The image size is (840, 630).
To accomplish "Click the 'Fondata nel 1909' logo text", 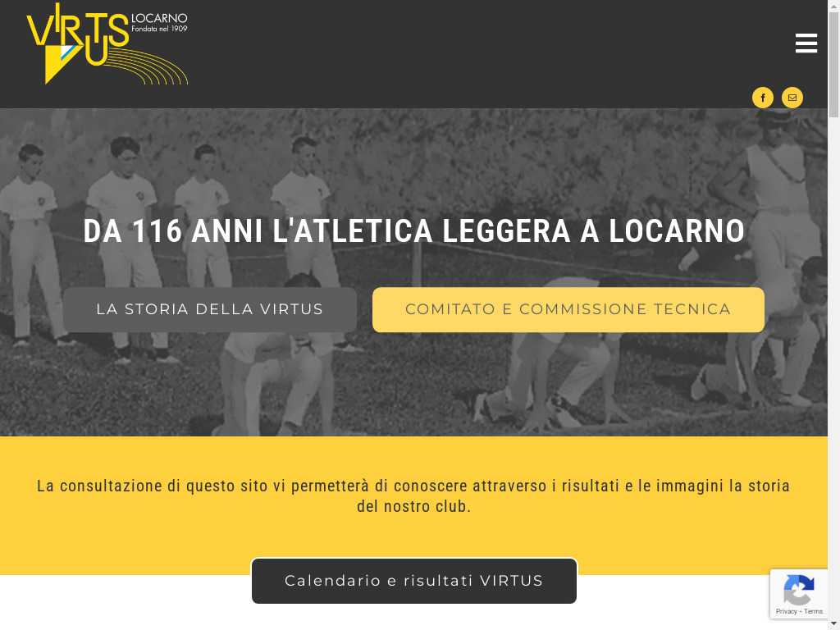I will tap(159, 29).
